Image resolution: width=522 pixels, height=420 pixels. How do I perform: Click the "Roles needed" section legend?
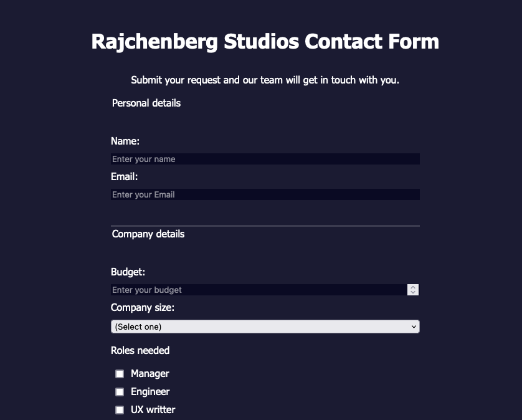pyautogui.click(x=140, y=350)
